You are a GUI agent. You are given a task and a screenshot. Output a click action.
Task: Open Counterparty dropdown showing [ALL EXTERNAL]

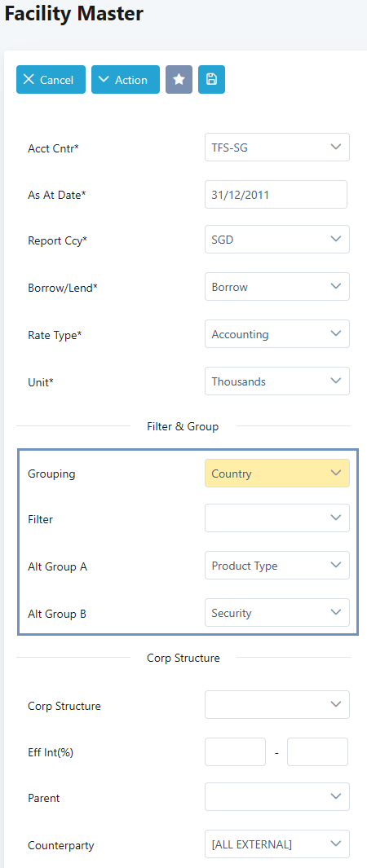pos(277,844)
